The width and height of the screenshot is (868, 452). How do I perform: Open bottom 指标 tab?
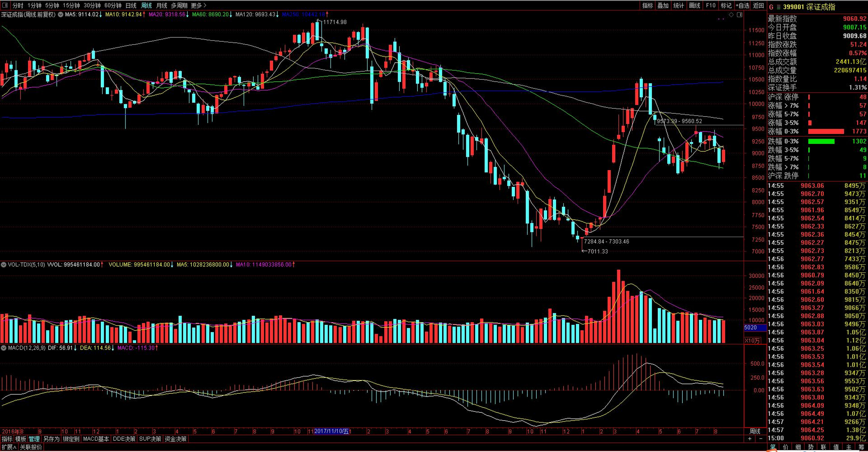tap(7, 439)
